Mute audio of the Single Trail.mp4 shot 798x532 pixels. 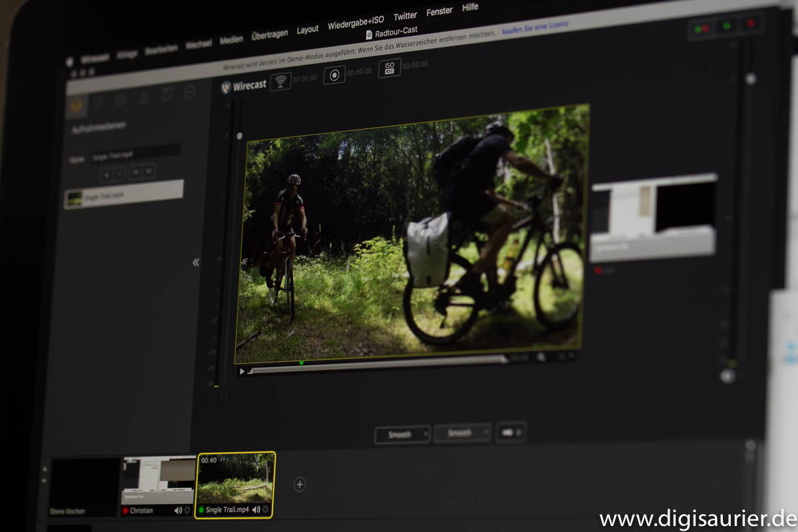coord(256,509)
